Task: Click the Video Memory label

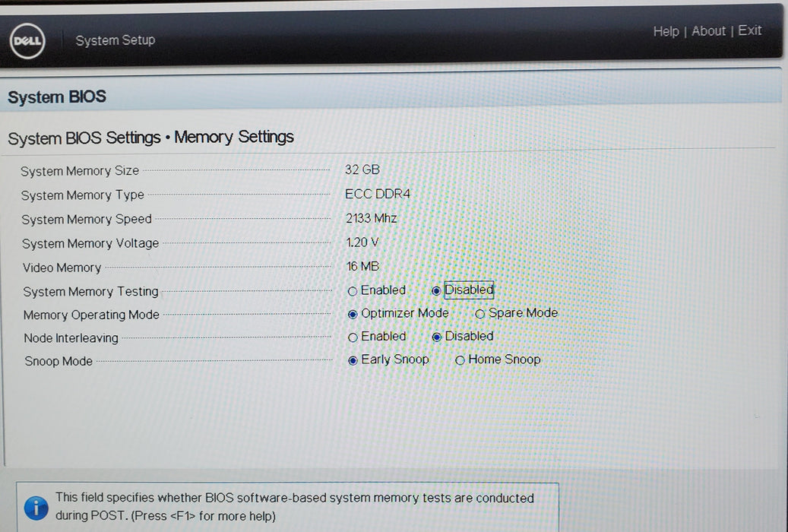Action: (62, 268)
